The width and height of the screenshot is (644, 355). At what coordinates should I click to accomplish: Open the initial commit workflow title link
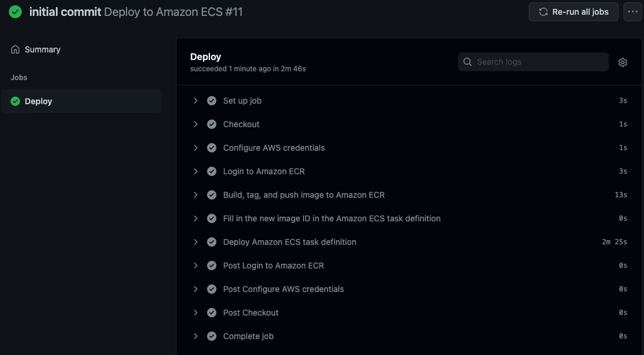pos(65,12)
